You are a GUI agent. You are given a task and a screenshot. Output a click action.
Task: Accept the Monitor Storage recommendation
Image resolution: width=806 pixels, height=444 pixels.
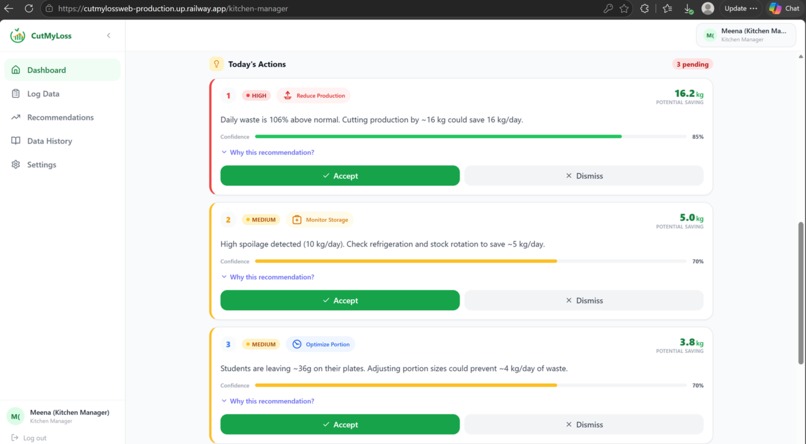pos(340,300)
